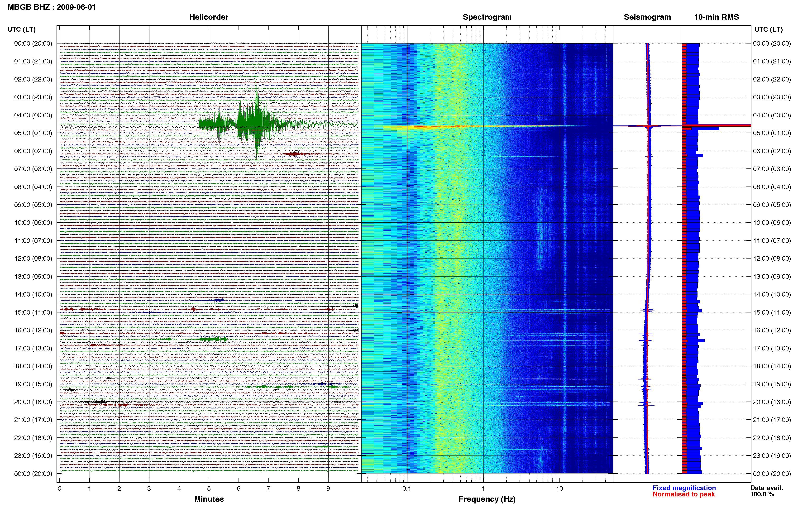Click the '1' tick on the Frequency axis

pyautogui.click(x=483, y=489)
